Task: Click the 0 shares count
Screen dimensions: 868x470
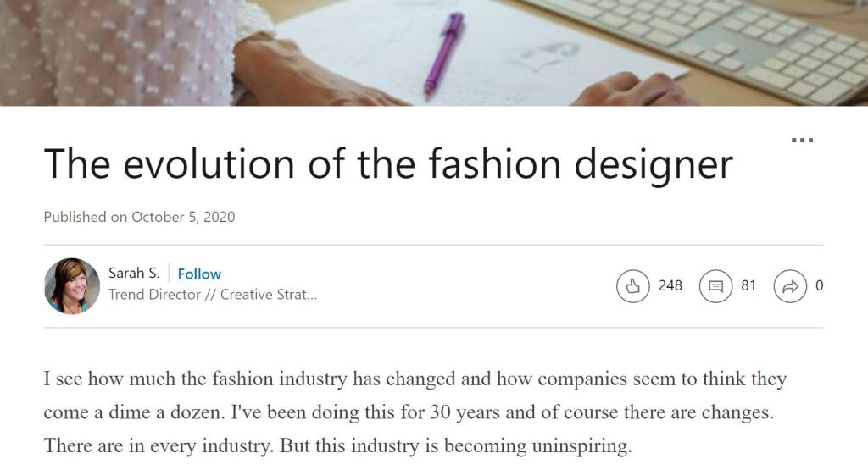Action: coord(819,285)
